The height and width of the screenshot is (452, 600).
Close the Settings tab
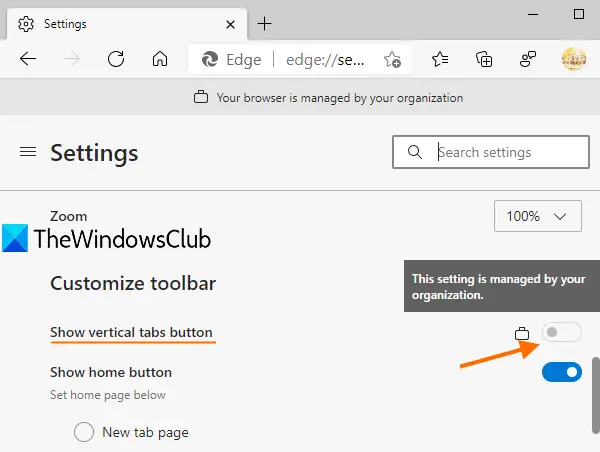tap(230, 24)
